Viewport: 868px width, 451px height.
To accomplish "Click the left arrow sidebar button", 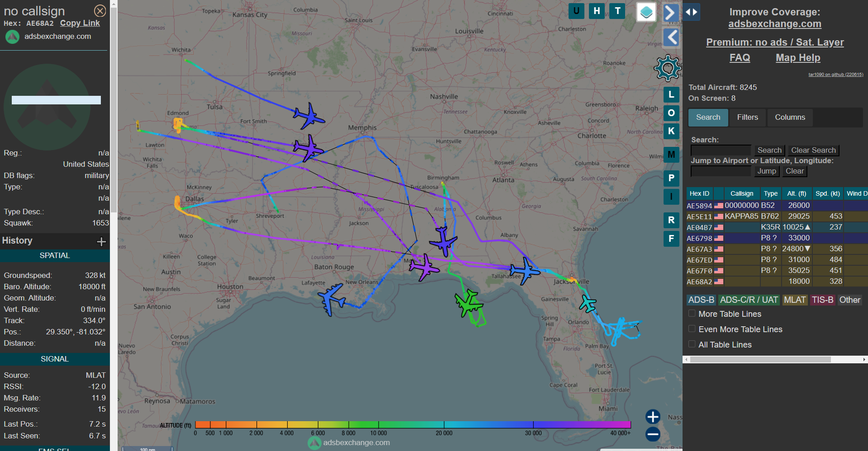I will point(671,38).
